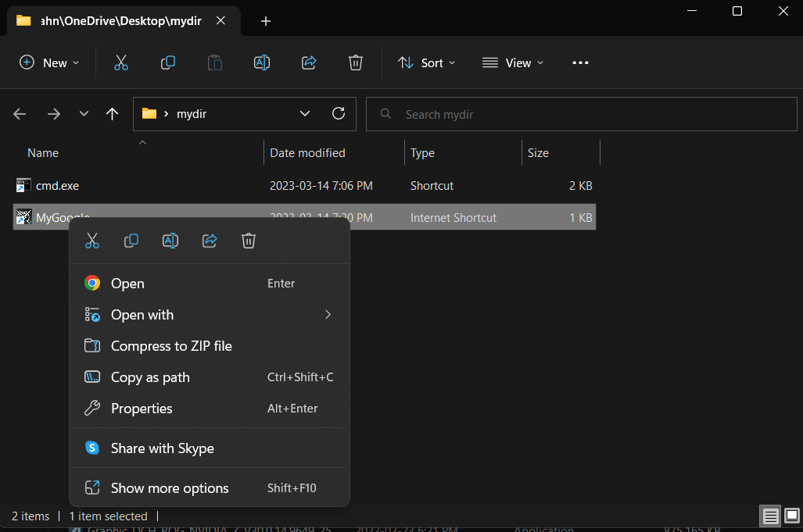Open the View options dropdown
Screen dimensions: 803x532
point(512,62)
